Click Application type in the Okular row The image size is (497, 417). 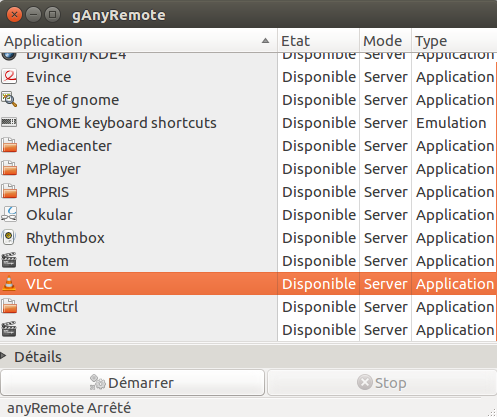click(x=455, y=215)
